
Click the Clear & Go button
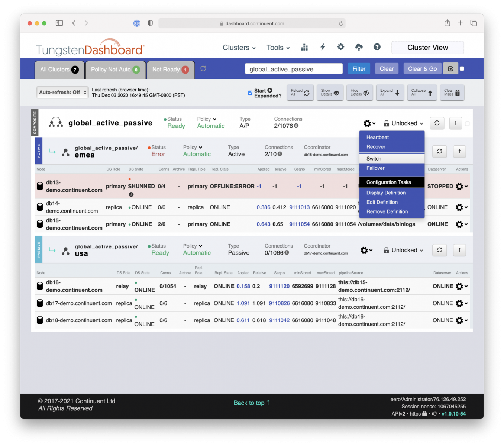coord(422,69)
